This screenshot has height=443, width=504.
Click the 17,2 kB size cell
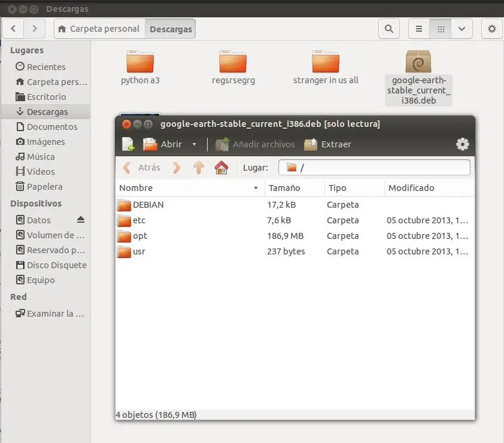pyautogui.click(x=281, y=205)
